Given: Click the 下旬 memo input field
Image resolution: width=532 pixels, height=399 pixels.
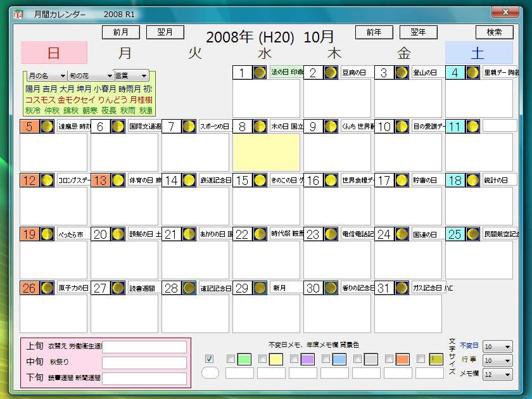Looking at the screenshot, I should [x=144, y=378].
